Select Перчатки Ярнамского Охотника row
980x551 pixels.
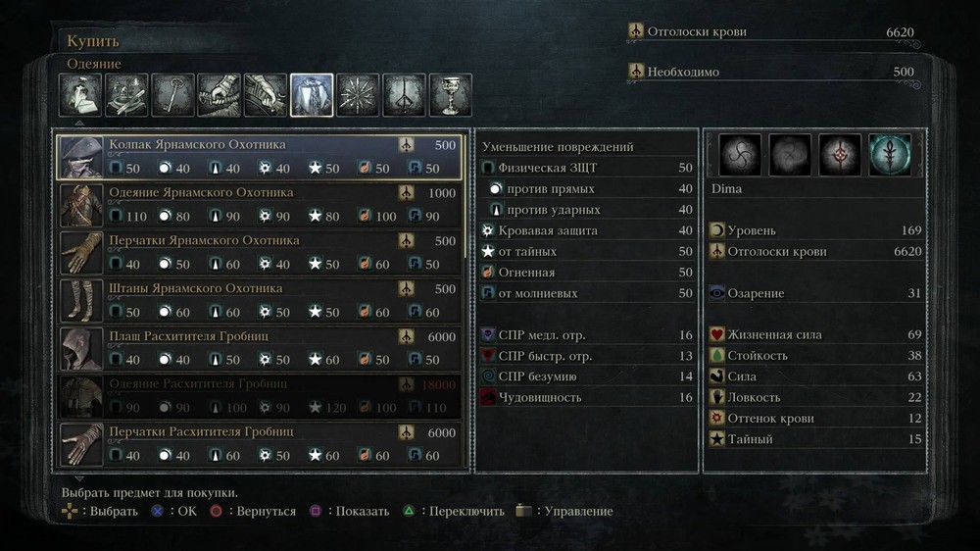260,253
